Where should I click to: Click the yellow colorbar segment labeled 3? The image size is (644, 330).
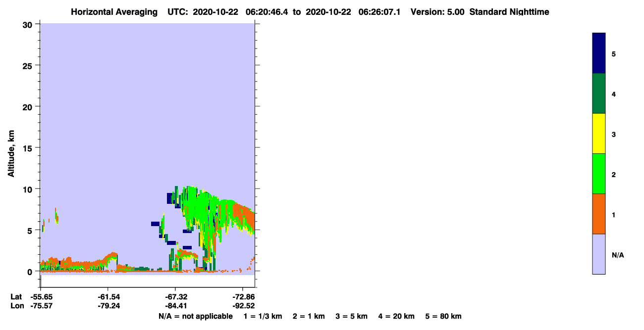pyautogui.click(x=599, y=134)
